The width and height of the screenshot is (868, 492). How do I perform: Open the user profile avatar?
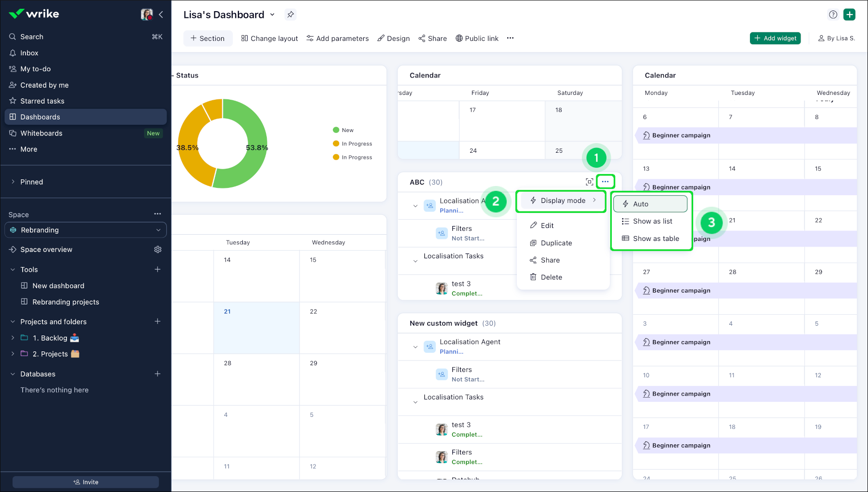[x=146, y=14]
